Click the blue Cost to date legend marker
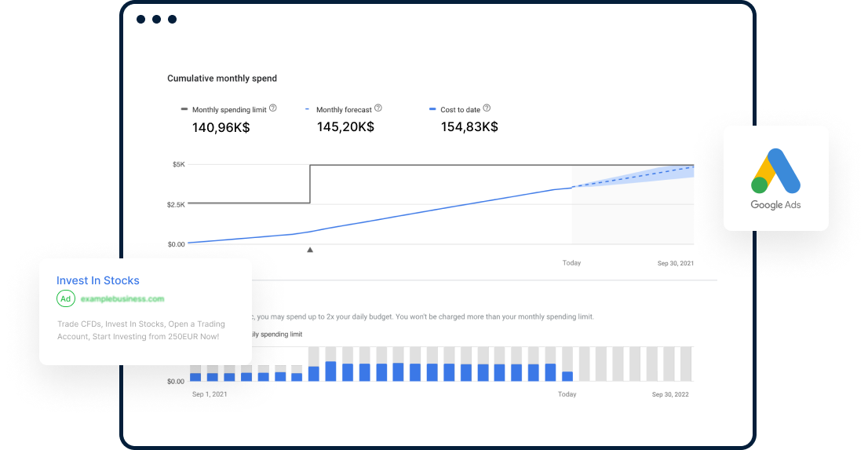Image resolution: width=868 pixels, height=450 pixels. click(x=432, y=110)
